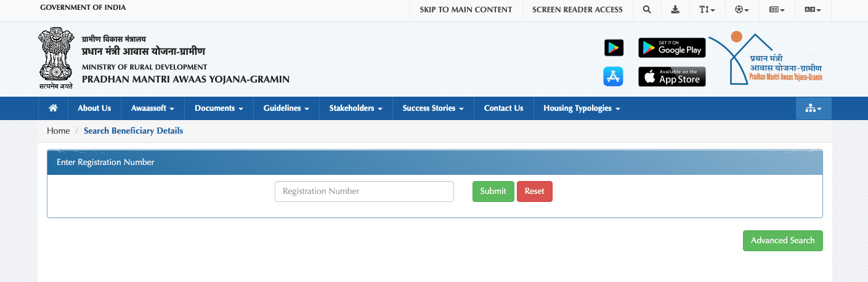This screenshot has height=282, width=868.
Task: Click the home icon in navigation bar
Action: pyautogui.click(x=53, y=108)
